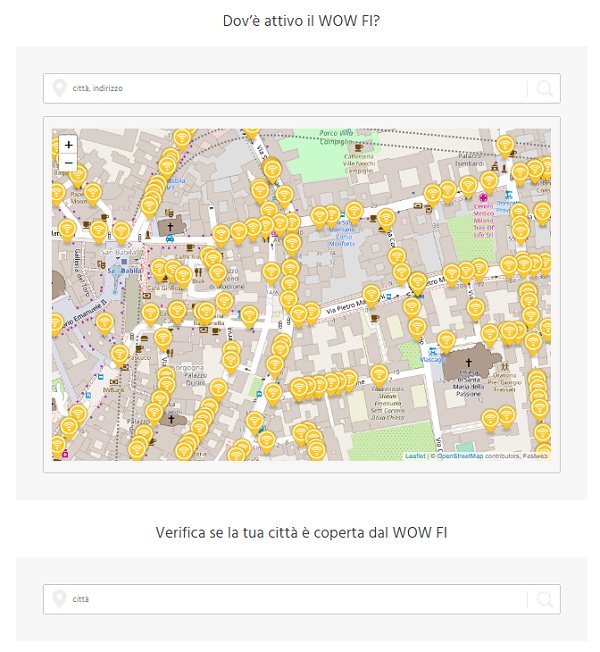Click Oratorio Pier Giorgio Frassati icon
600x652 pixels.
[505, 367]
